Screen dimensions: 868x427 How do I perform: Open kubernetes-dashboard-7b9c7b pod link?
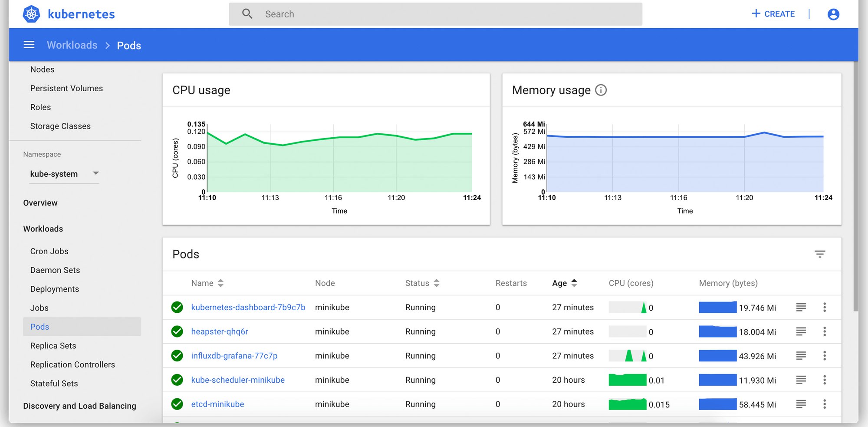248,307
